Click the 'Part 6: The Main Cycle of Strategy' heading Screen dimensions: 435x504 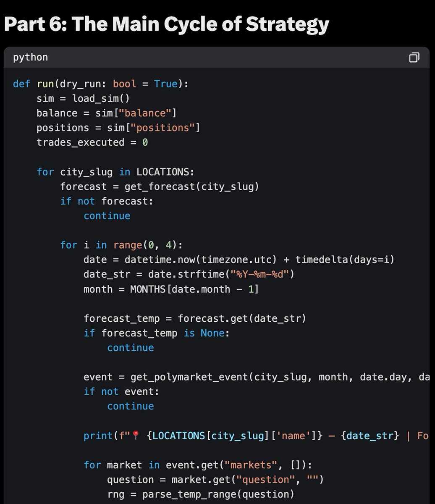(x=166, y=24)
